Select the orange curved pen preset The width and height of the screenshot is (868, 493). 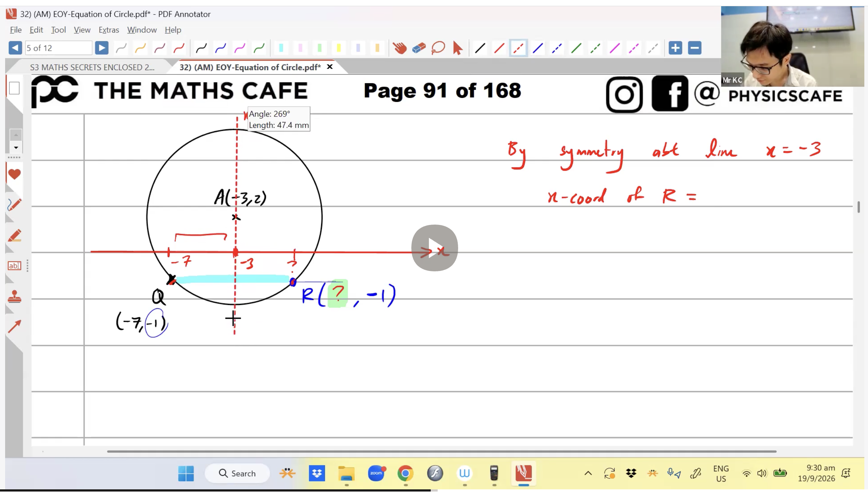140,48
